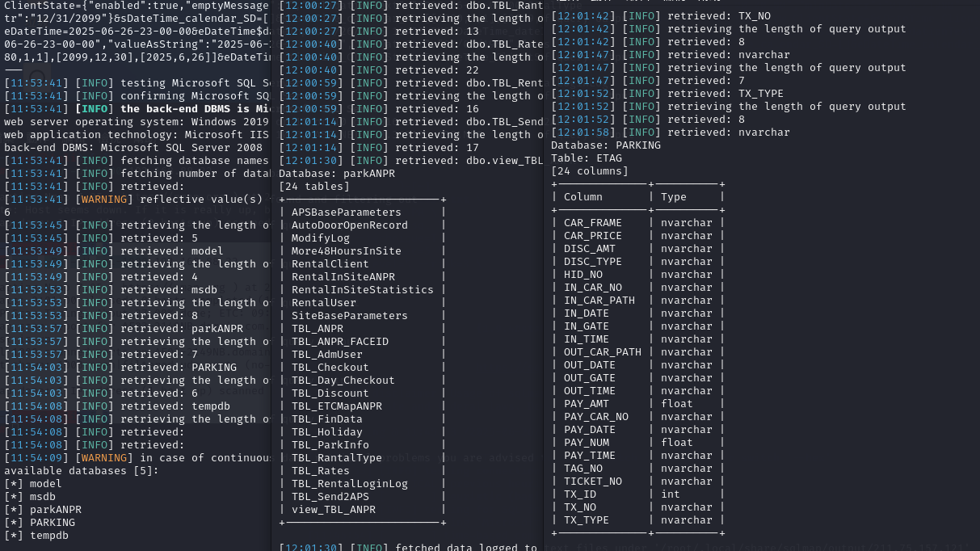The height and width of the screenshot is (551, 980).
Task: Click the 'int' type of TX_ID
Action: (671, 494)
